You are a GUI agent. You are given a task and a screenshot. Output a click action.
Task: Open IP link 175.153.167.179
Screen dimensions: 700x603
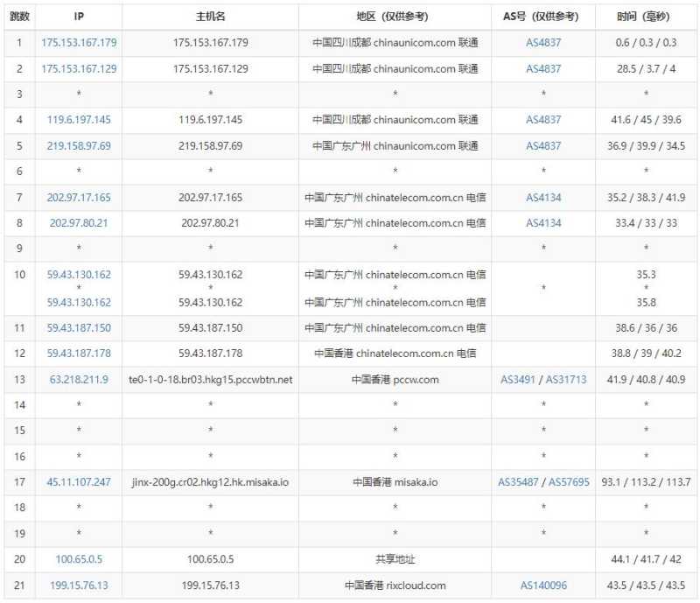(x=79, y=43)
